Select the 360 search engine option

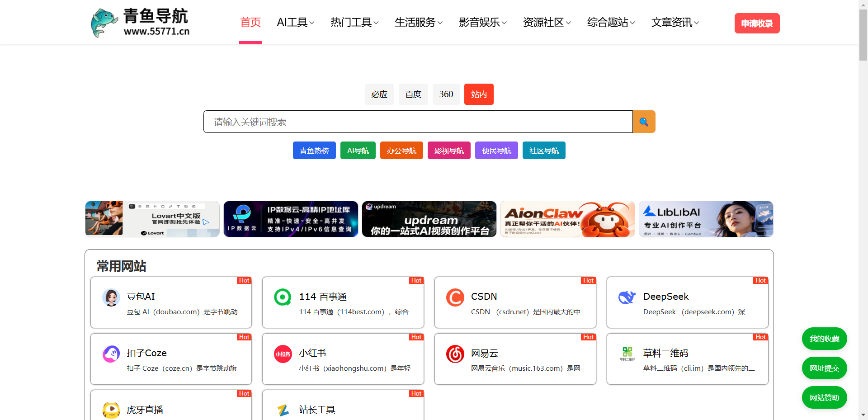pos(446,94)
